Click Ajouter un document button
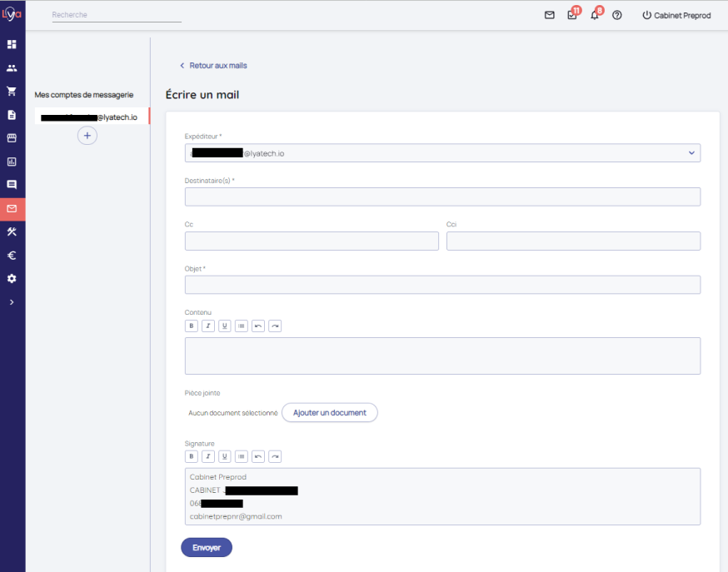 pyautogui.click(x=329, y=413)
